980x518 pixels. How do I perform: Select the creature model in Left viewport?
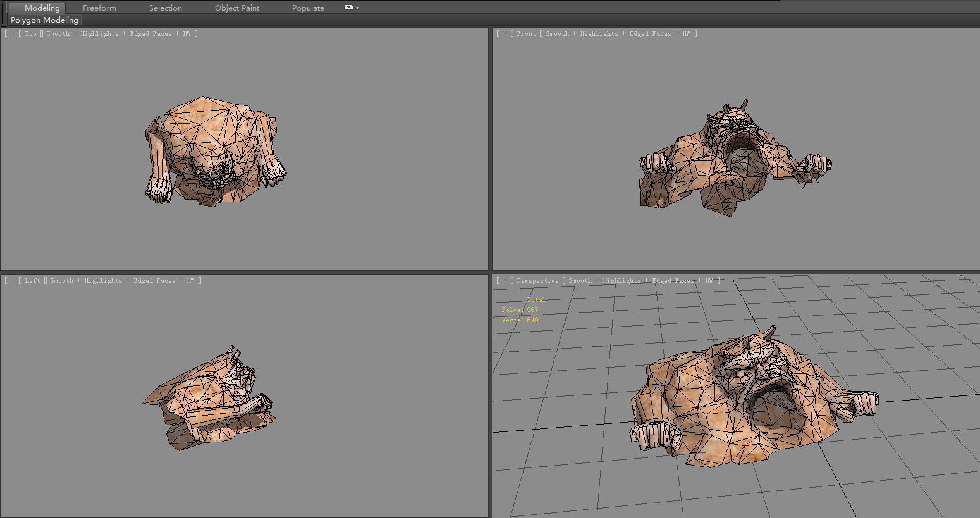210,397
